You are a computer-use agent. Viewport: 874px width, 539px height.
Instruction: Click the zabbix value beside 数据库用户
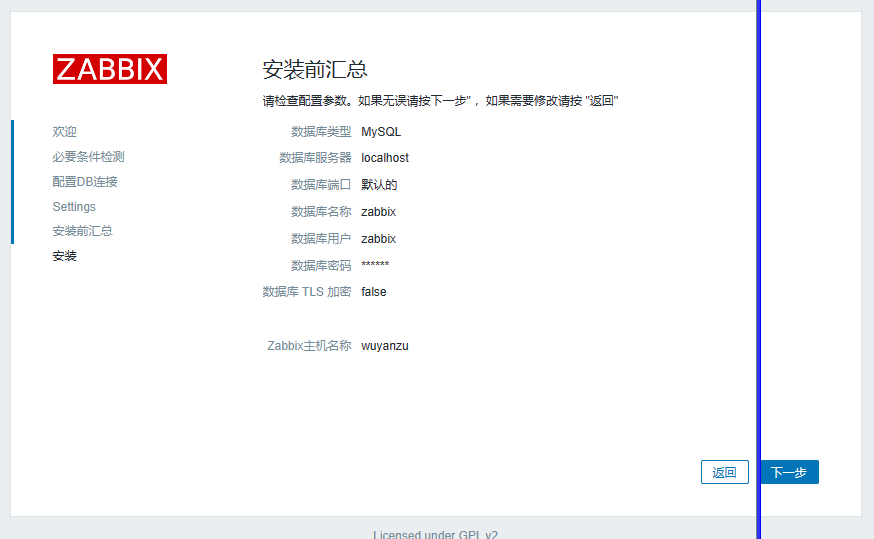click(x=378, y=239)
